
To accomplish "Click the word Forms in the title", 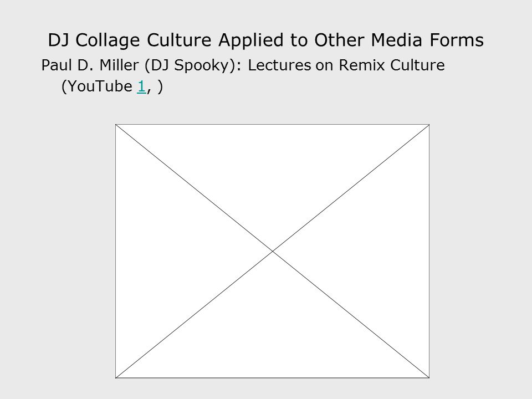I will click(x=457, y=40).
